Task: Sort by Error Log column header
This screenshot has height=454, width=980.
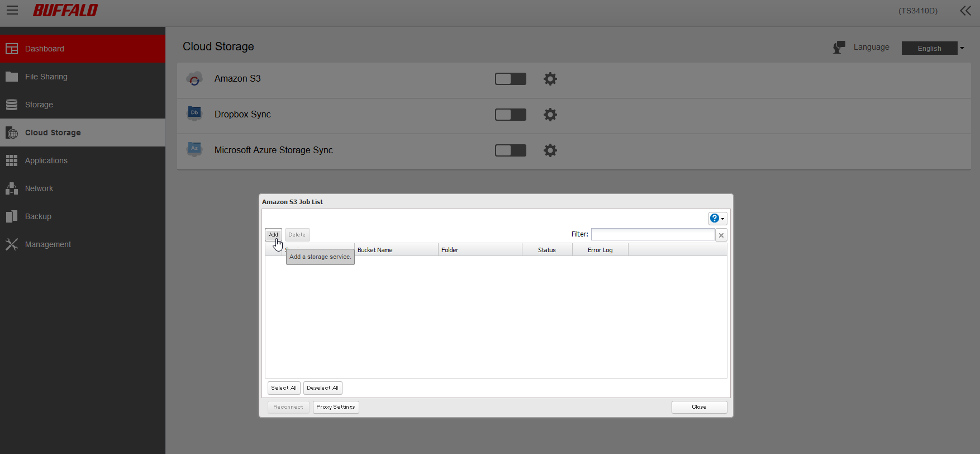Action: [600, 250]
